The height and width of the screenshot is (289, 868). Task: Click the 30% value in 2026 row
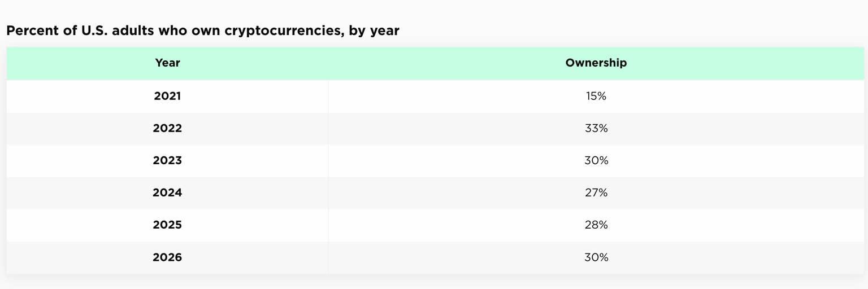click(x=596, y=257)
